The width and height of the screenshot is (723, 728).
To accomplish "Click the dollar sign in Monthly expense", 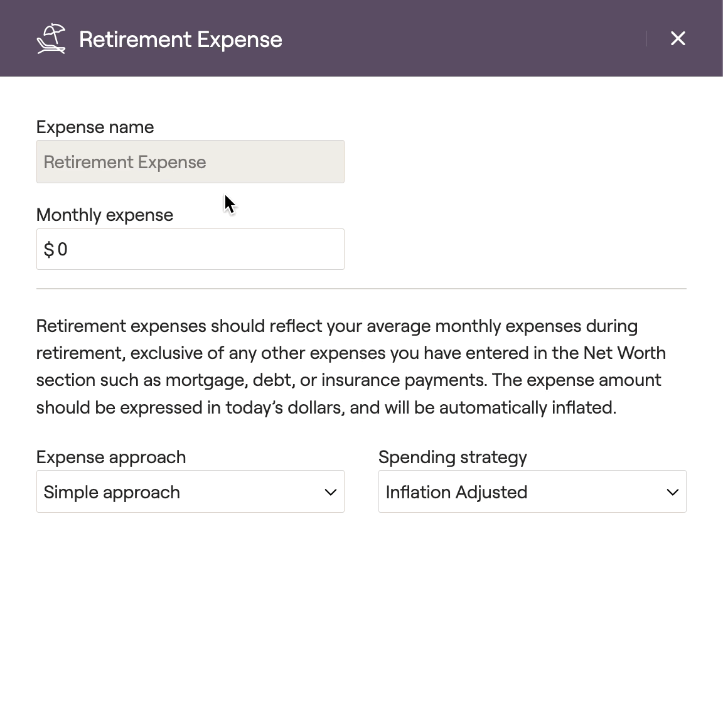I will [49, 250].
